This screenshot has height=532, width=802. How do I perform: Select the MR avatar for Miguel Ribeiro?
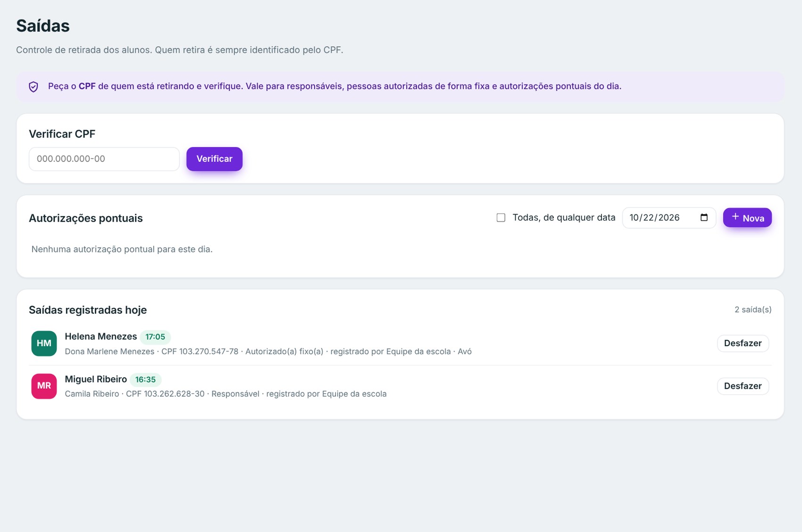(x=44, y=386)
